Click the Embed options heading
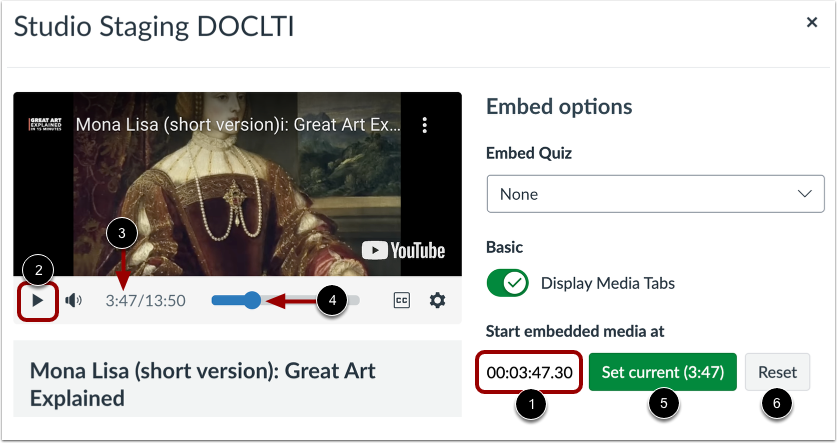 pos(559,107)
